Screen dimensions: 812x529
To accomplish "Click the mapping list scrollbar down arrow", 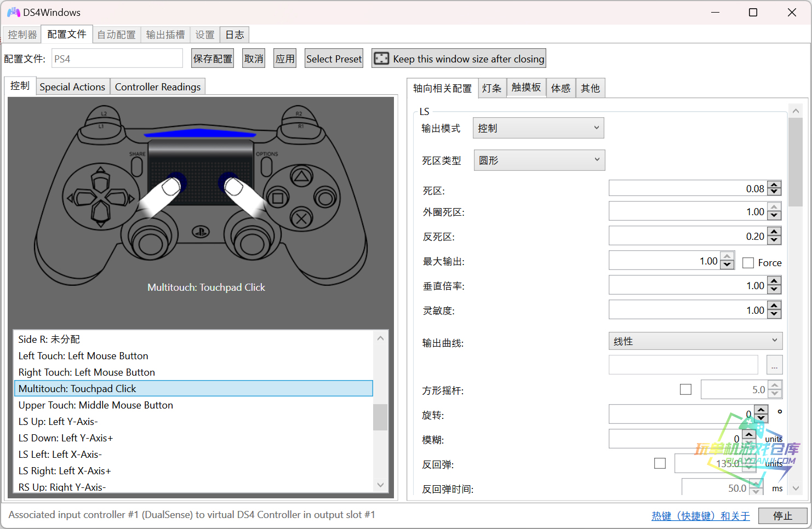I will (x=380, y=485).
